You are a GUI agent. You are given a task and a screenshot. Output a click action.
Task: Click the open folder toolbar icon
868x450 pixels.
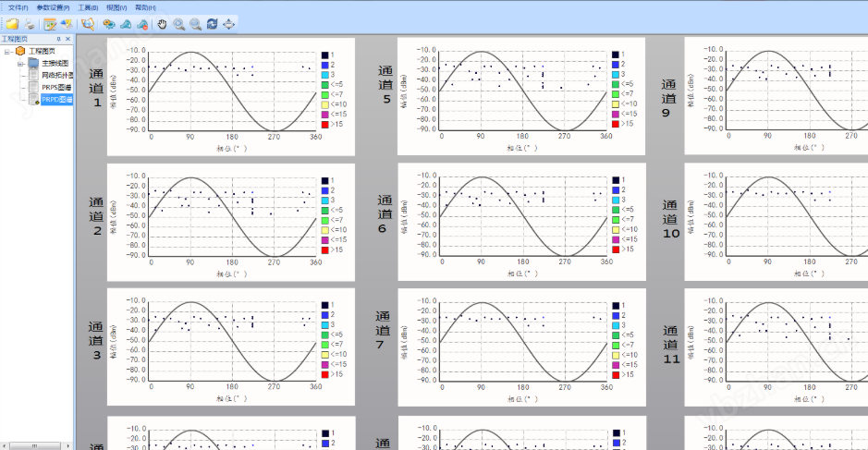click(x=12, y=23)
